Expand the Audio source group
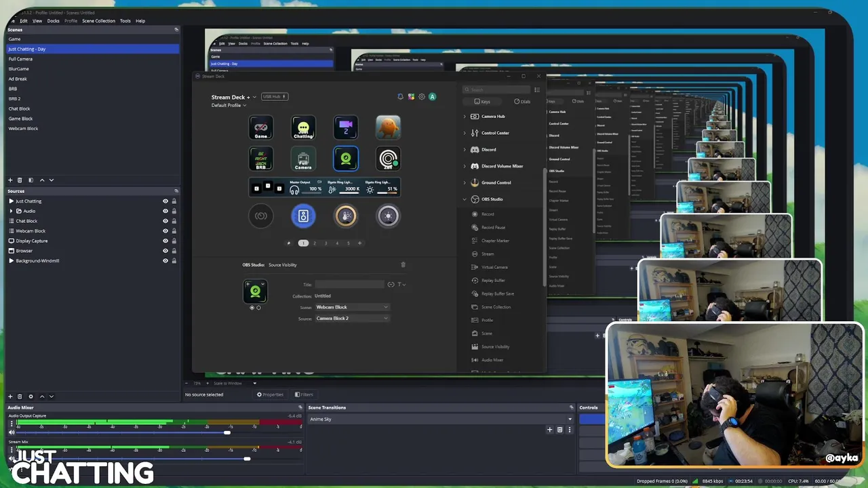 point(11,211)
